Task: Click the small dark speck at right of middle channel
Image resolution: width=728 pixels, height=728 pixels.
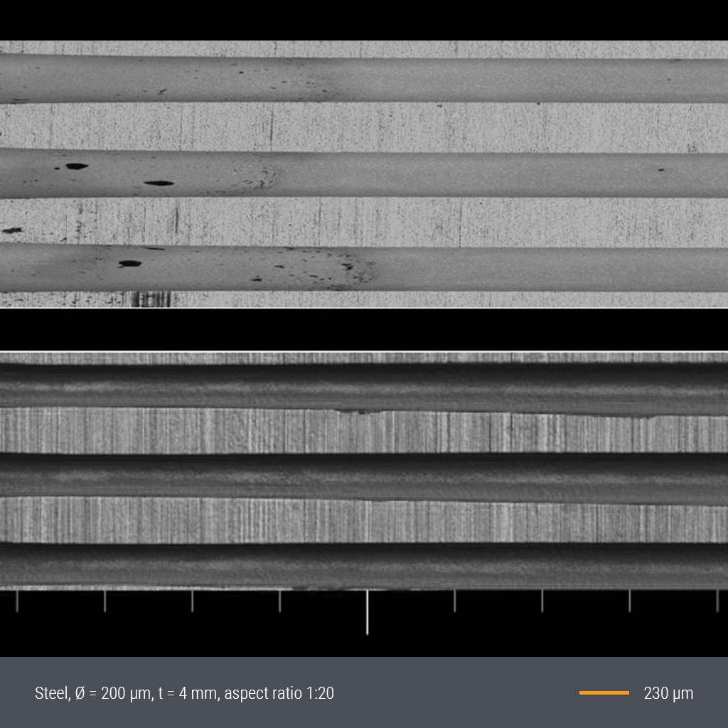Action: click(x=660, y=170)
